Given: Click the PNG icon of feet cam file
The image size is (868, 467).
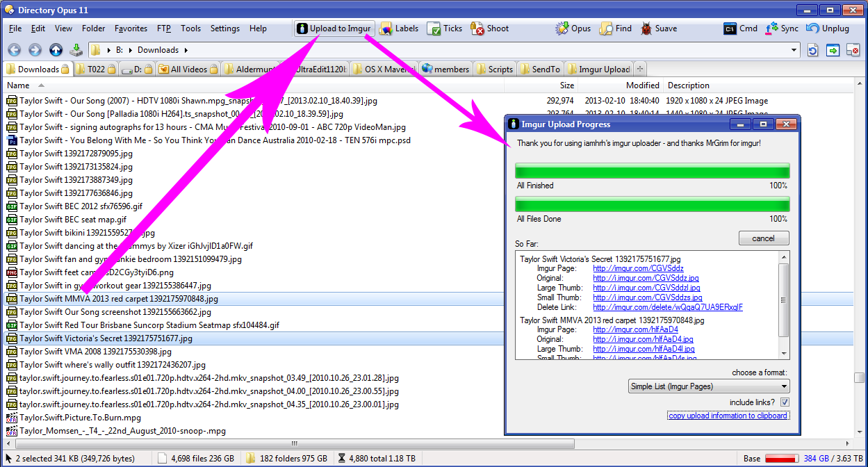Looking at the screenshot, I should coord(12,272).
